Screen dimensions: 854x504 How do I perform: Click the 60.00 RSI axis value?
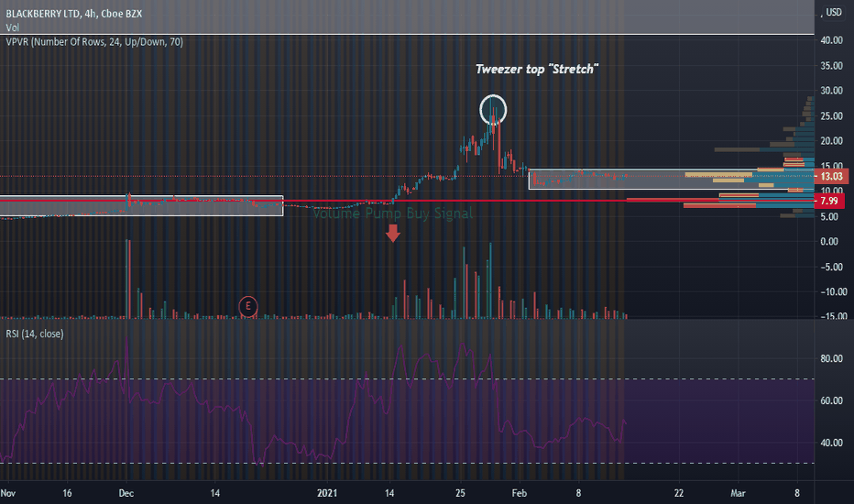coord(832,400)
